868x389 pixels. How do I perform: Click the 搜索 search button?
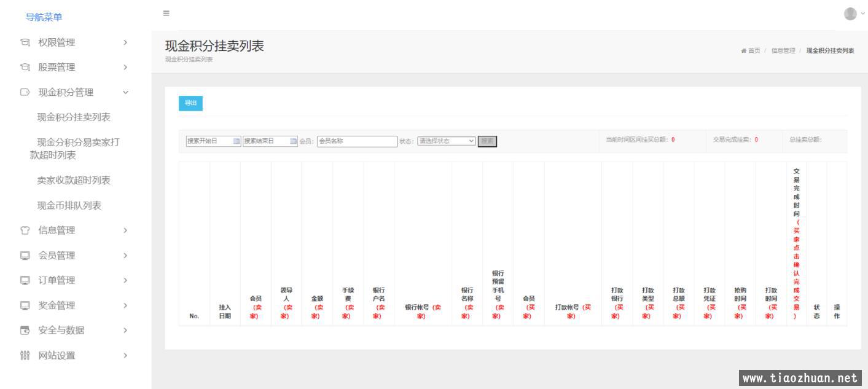(488, 141)
